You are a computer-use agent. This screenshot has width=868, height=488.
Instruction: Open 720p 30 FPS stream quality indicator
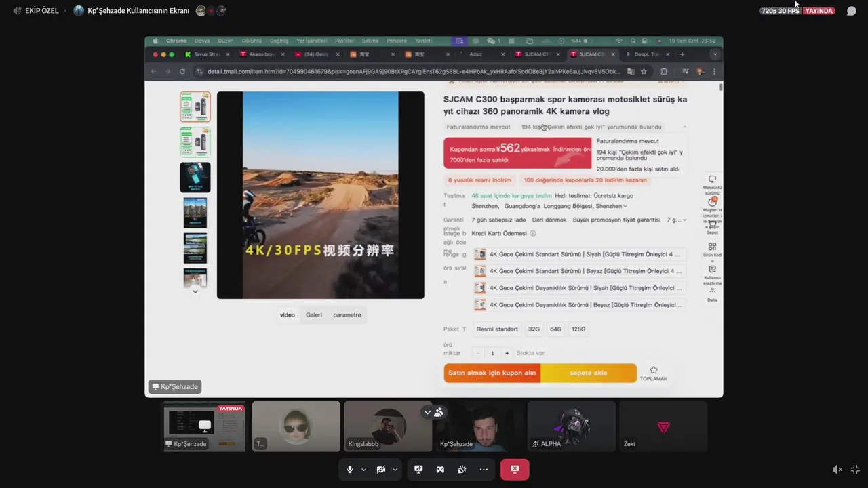click(780, 11)
